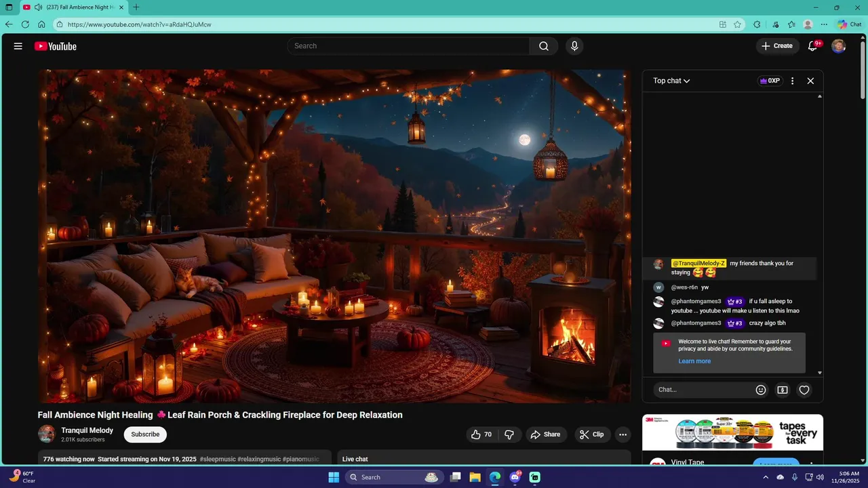Image resolution: width=868 pixels, height=488 pixels.
Task: Close the live chat panel
Action: (x=810, y=81)
